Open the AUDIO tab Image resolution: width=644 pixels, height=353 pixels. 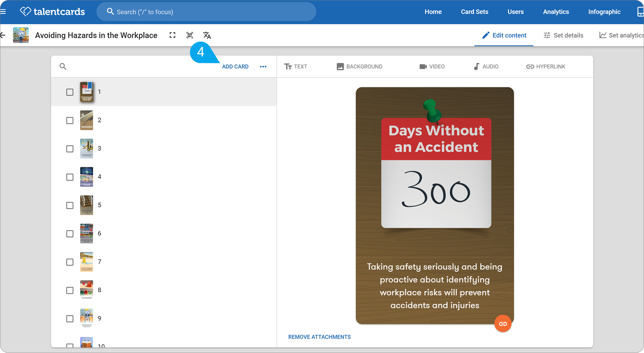(x=486, y=67)
